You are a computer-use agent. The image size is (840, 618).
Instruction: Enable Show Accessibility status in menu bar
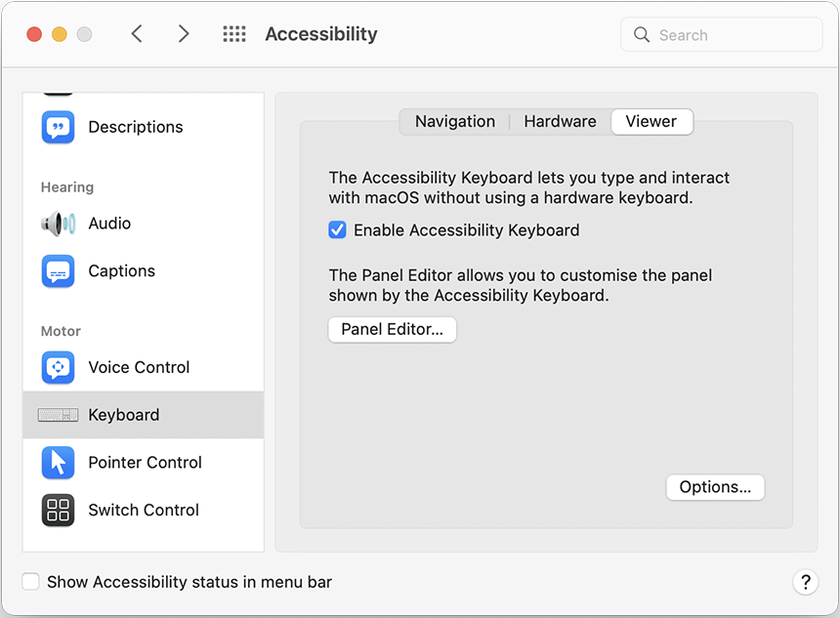click(30, 581)
